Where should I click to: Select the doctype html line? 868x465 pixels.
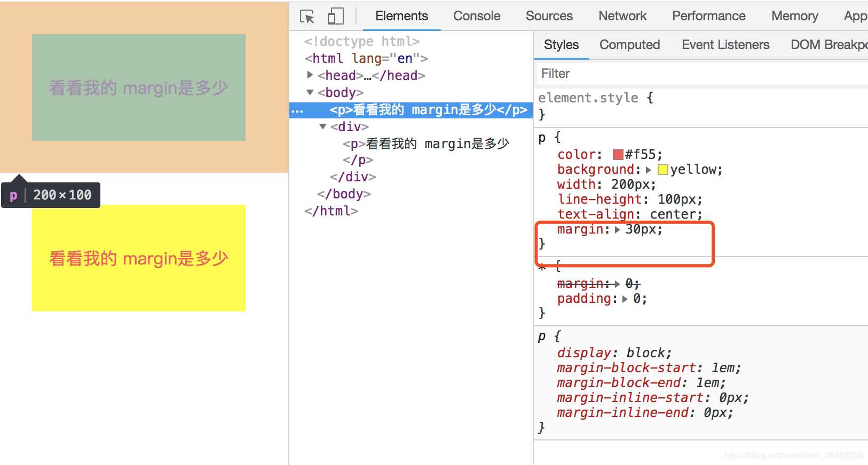[362, 41]
